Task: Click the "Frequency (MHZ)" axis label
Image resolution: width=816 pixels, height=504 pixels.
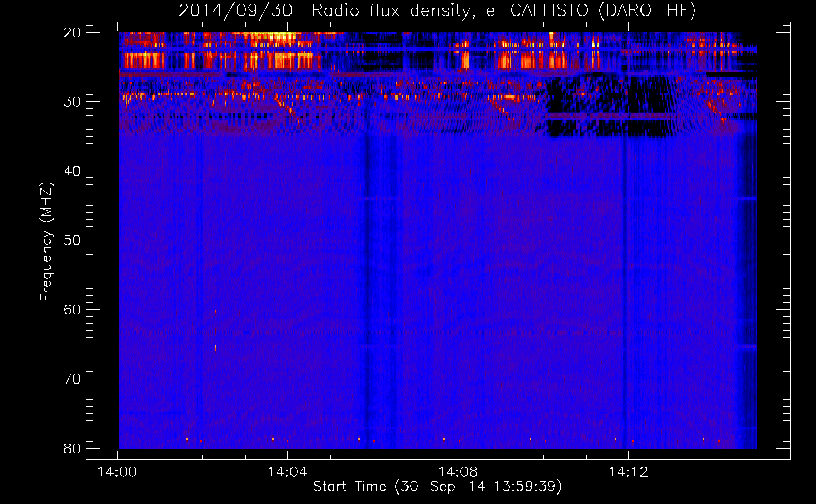Action: pos(47,242)
